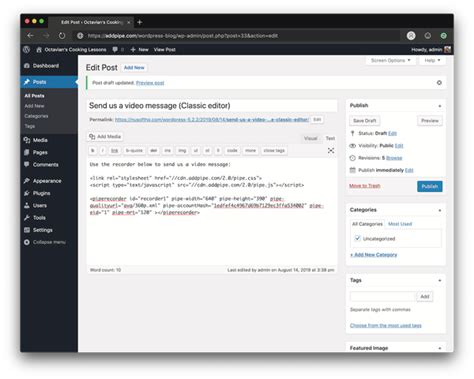Open Pages in sidebar
This screenshot has width=474, height=379.
[49, 152]
